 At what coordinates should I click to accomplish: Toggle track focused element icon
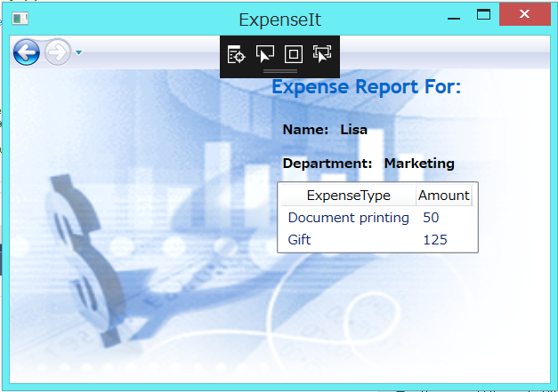(322, 54)
